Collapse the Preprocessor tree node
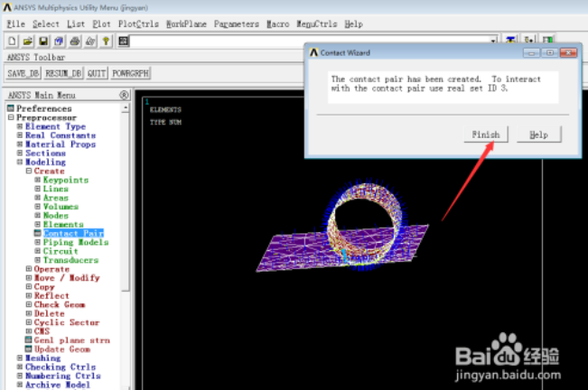The height and width of the screenshot is (390, 588). pos(11,117)
